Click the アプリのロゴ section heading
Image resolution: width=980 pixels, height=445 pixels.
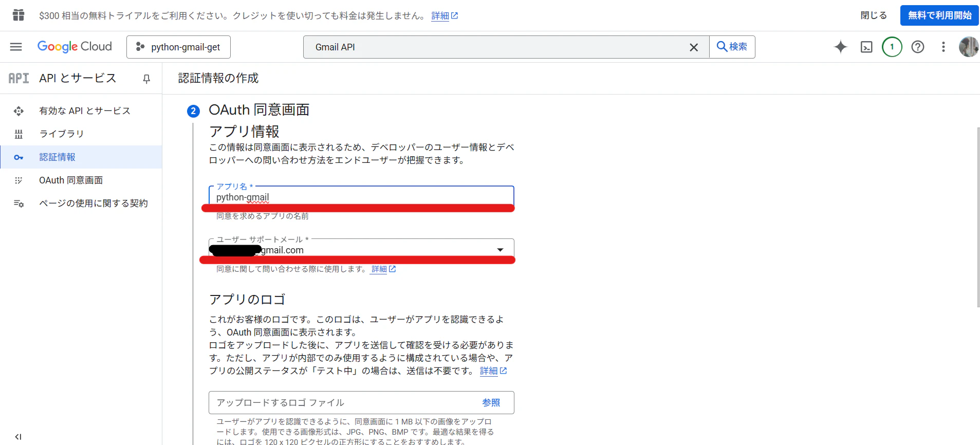[247, 300]
